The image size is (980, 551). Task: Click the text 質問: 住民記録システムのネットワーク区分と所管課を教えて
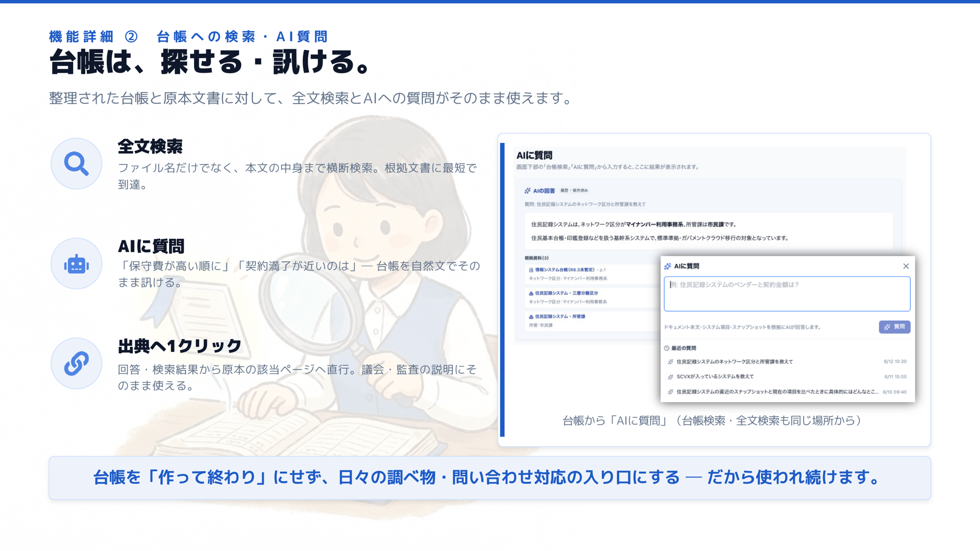click(585, 204)
